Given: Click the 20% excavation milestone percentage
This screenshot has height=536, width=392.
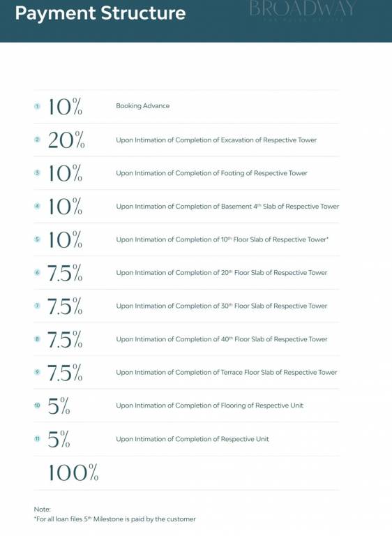Looking at the screenshot, I should pyautogui.click(x=66, y=140).
